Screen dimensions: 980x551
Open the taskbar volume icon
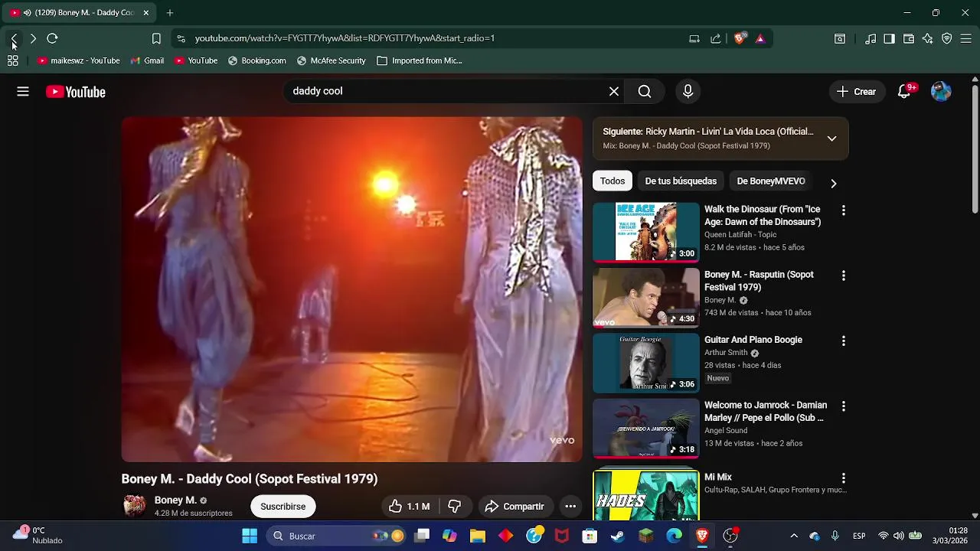898,536
